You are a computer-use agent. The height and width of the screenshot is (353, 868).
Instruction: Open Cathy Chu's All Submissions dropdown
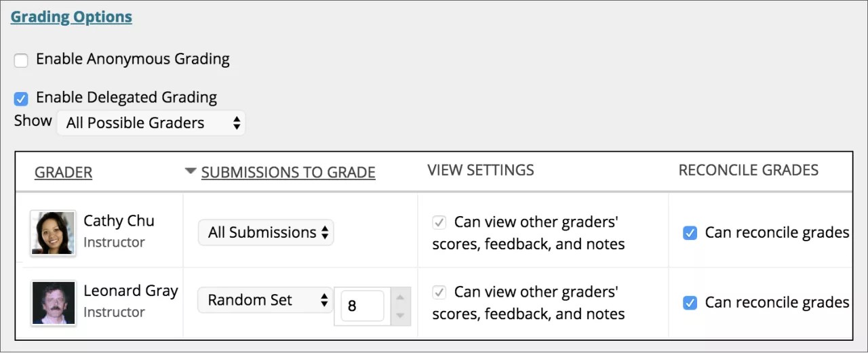(266, 232)
